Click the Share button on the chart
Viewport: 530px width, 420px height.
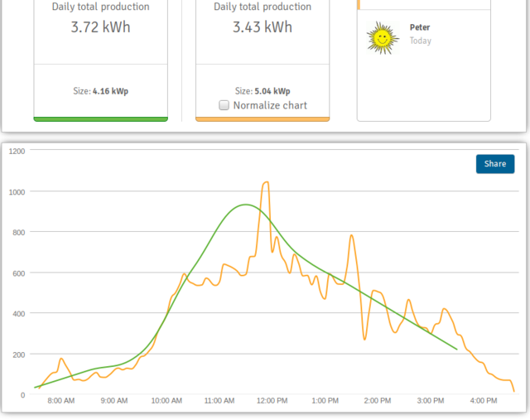495,164
